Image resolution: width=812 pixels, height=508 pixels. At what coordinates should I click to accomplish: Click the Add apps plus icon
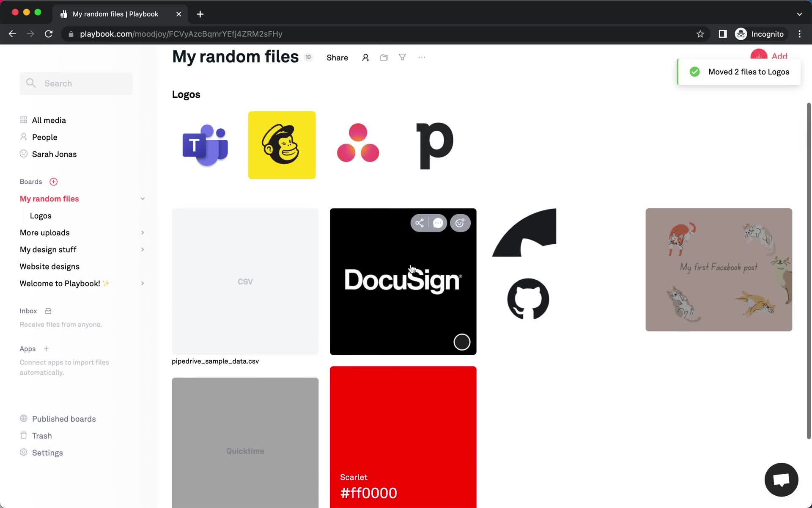coord(46,349)
